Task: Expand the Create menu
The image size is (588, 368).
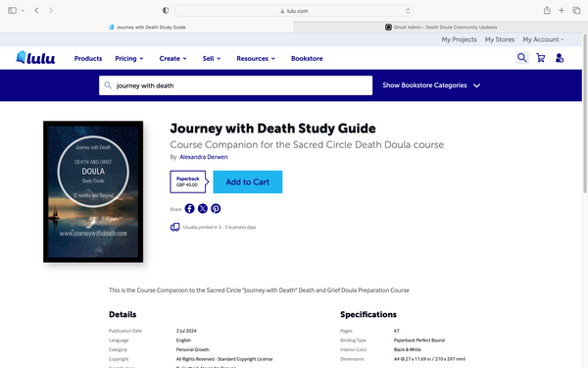Action: [x=172, y=59]
